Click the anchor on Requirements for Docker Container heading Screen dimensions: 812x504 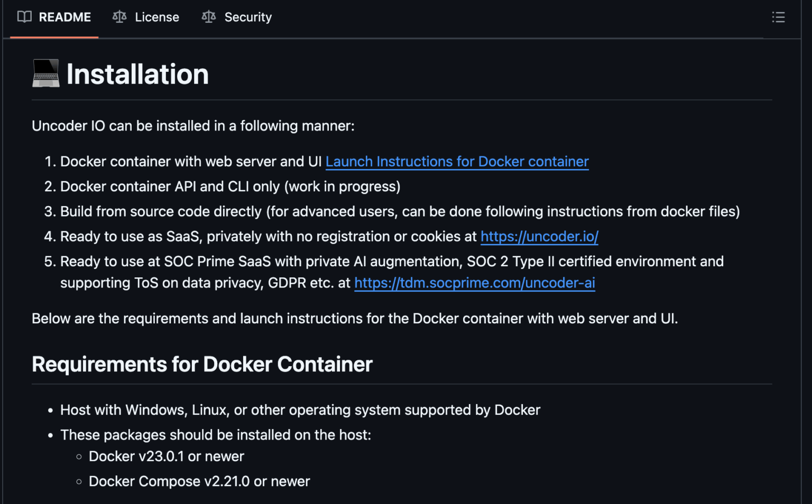click(x=20, y=364)
